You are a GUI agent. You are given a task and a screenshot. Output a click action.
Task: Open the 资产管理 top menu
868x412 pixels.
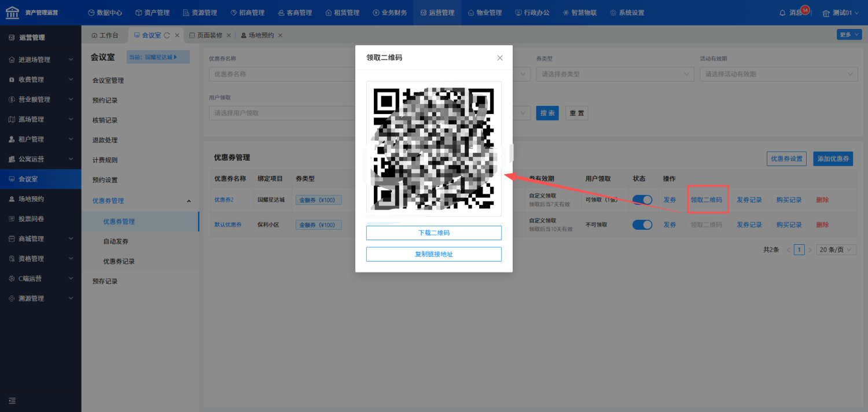click(x=152, y=13)
